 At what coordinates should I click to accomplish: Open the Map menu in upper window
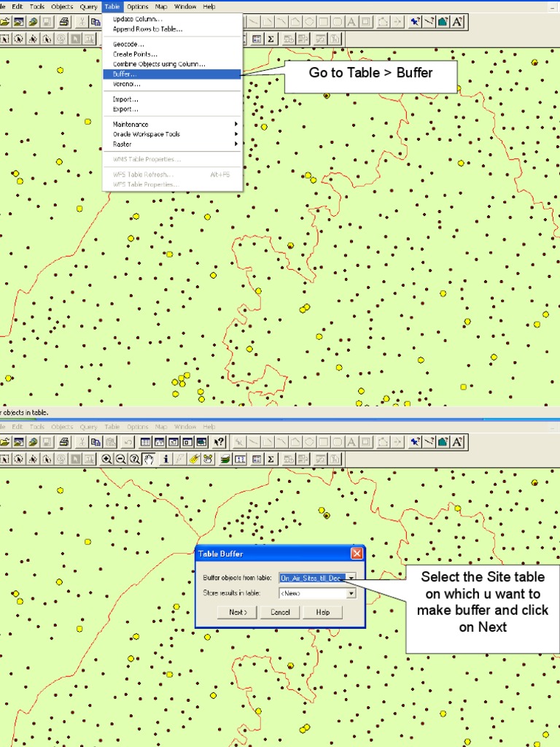[161, 7]
